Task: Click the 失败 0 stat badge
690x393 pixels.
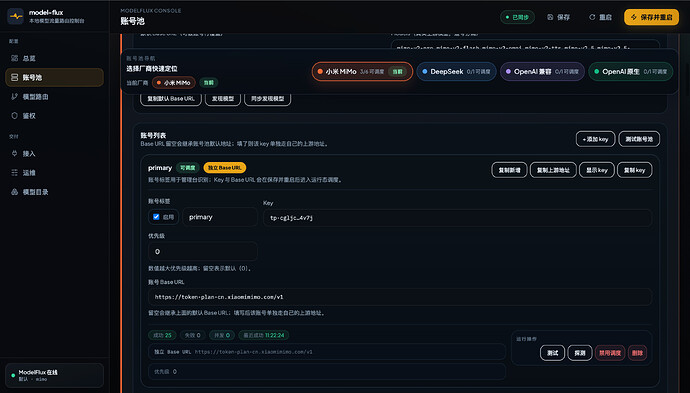Action: tap(193, 335)
